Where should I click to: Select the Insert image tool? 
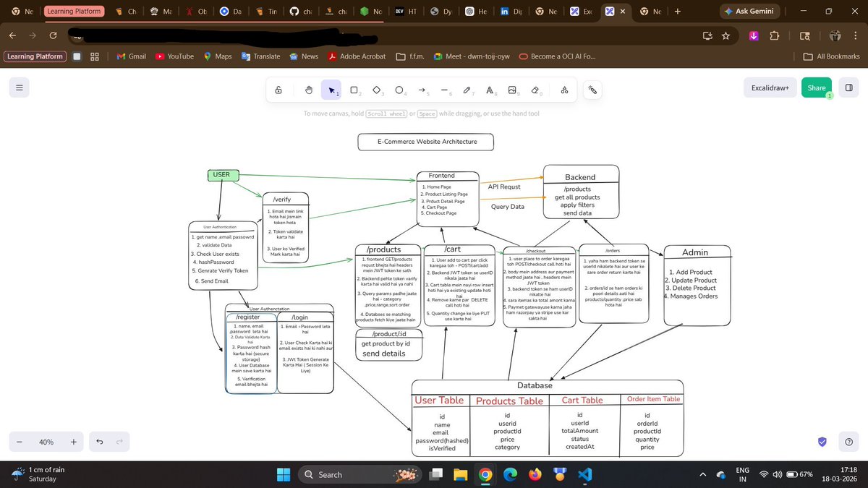click(x=512, y=90)
